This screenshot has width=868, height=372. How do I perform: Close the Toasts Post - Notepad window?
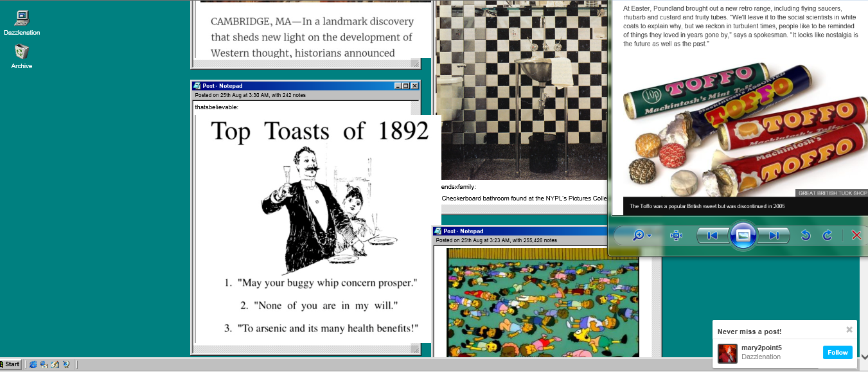(x=414, y=85)
